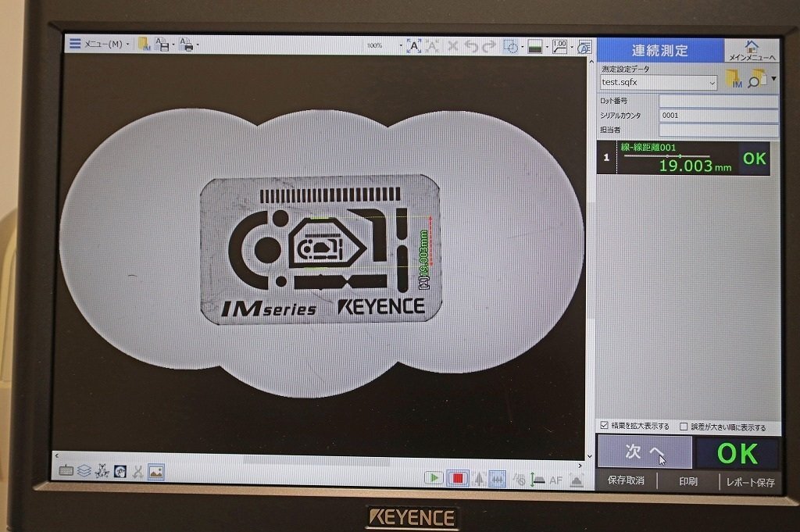Select the 線-線距離001 result row

(683, 158)
